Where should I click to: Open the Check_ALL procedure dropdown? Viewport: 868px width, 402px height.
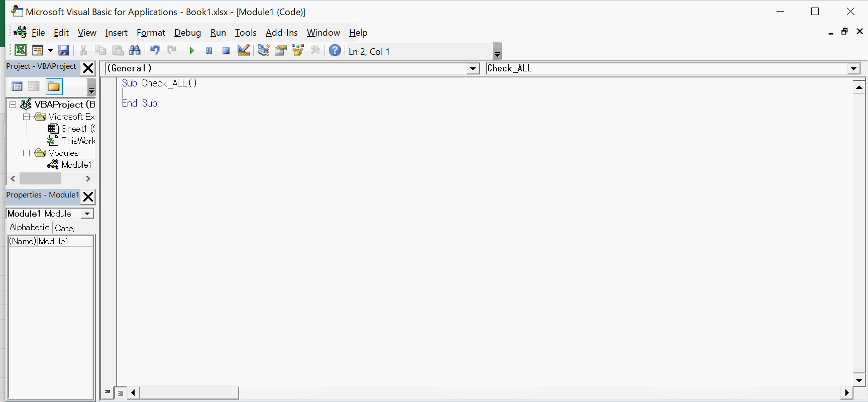click(x=854, y=69)
